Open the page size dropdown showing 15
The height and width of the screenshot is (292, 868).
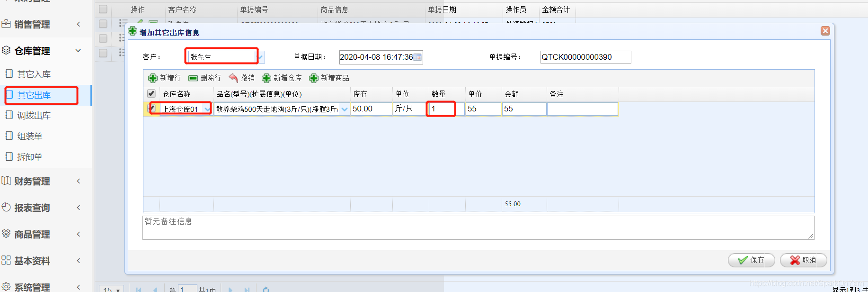[112, 289]
